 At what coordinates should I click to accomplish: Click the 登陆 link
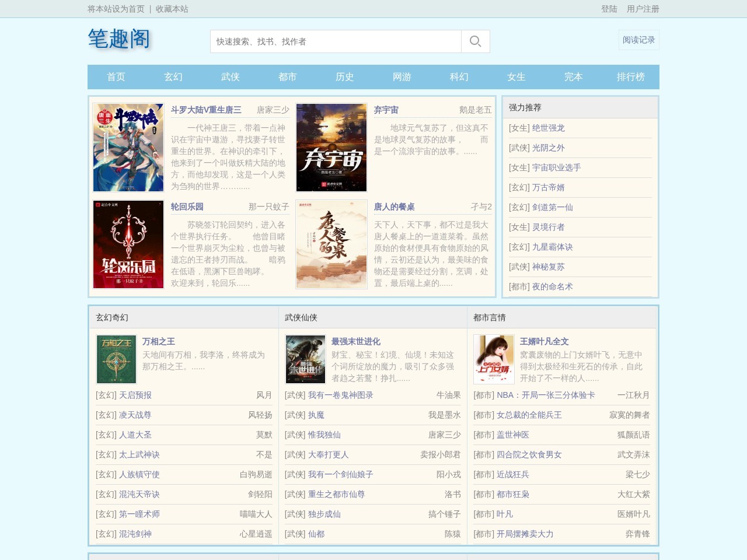609,9
